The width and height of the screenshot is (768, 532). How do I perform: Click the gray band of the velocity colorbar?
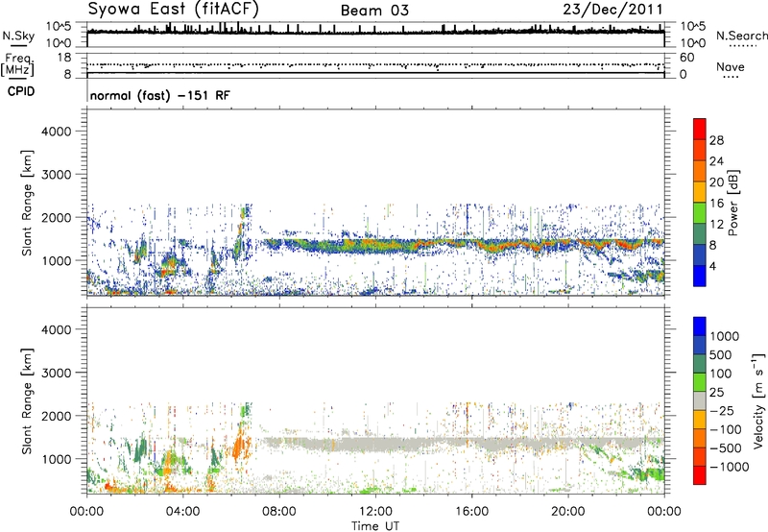[700, 400]
